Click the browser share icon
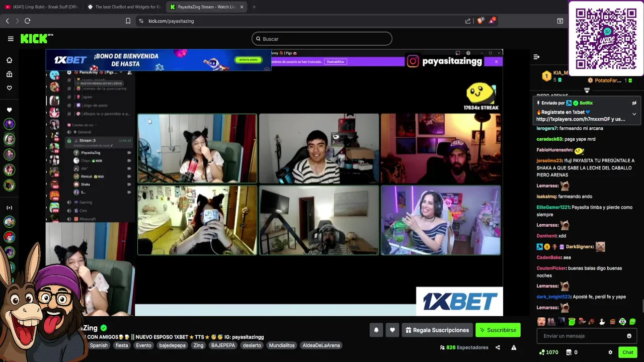The image size is (644, 362). click(468, 21)
